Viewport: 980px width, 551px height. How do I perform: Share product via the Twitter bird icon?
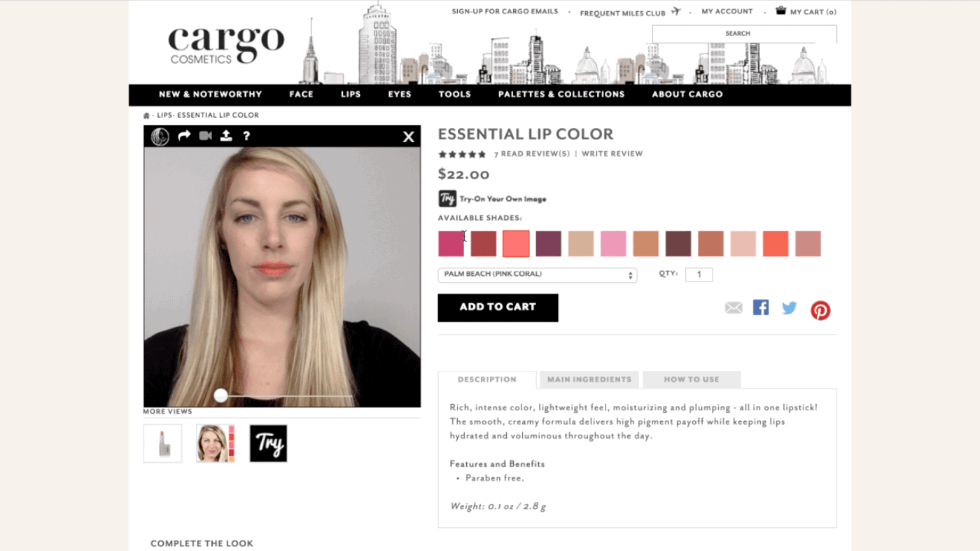790,308
